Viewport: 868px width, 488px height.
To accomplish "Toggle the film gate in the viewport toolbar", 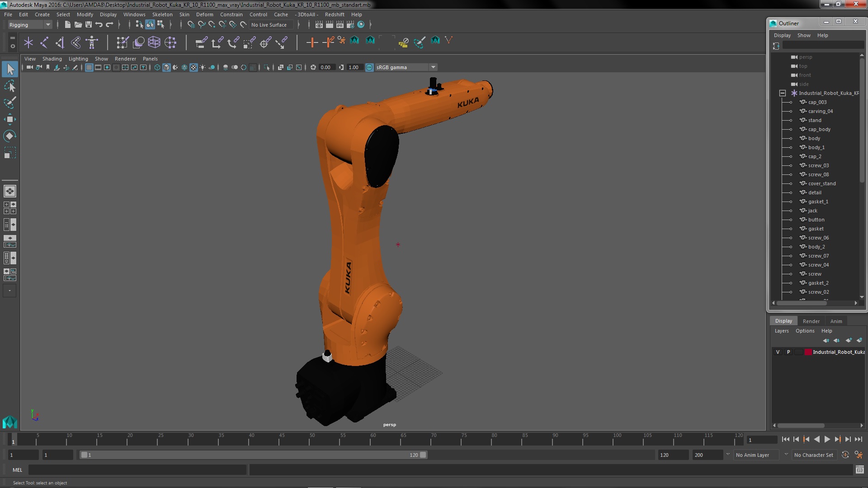I will pyautogui.click(x=98, y=67).
